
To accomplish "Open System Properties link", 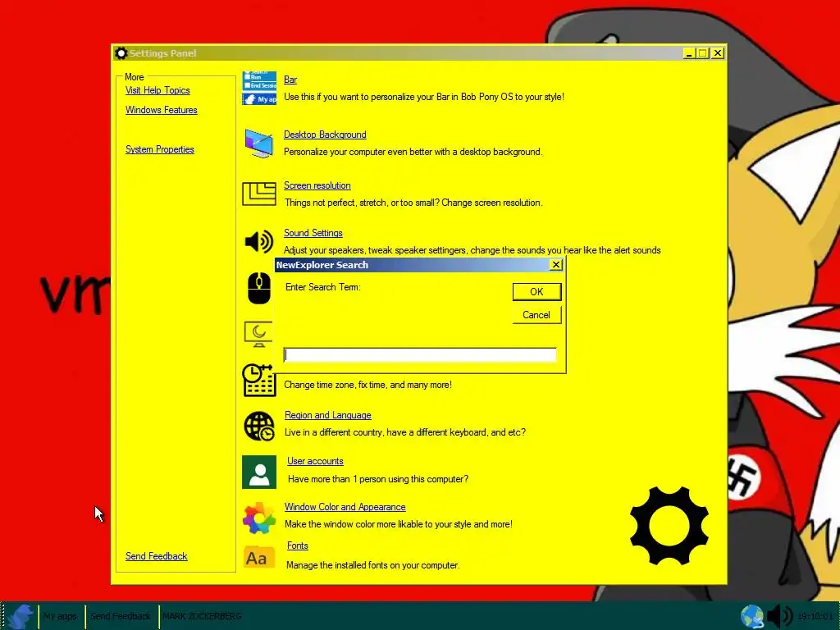I will tap(160, 149).
